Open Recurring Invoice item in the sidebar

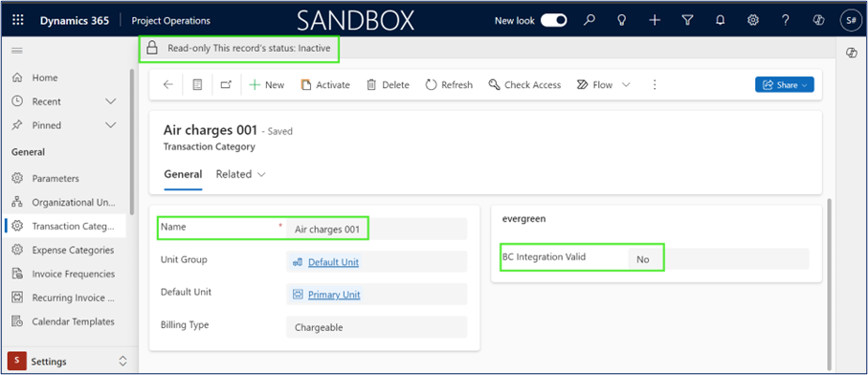[x=65, y=298]
